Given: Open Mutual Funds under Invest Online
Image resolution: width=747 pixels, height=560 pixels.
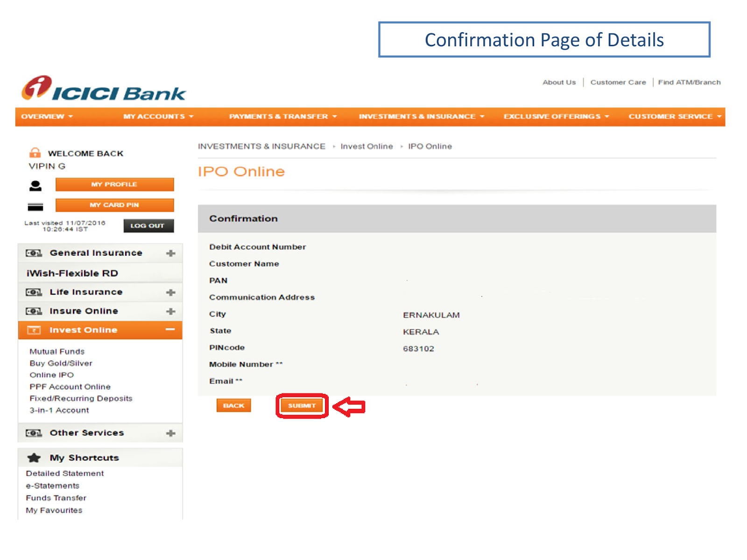Looking at the screenshot, I should (x=57, y=351).
